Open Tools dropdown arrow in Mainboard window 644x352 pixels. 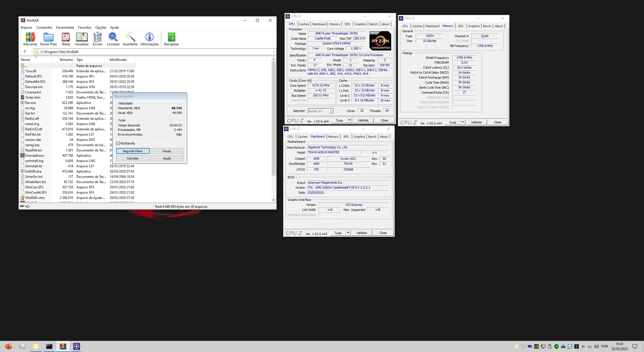(348, 233)
